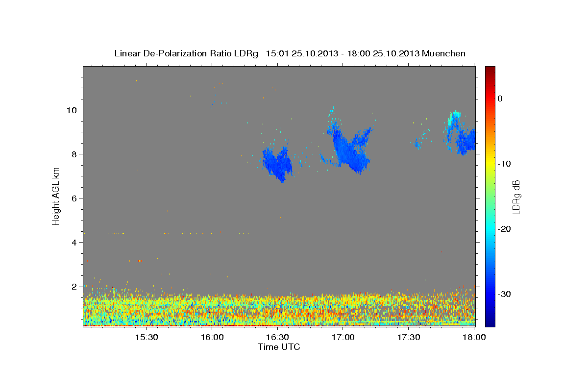Viewport: 588px width, 392px height.
Task: Click the plot title 'Linear De-Polarization Ratio LDRg'
Action: point(186,53)
